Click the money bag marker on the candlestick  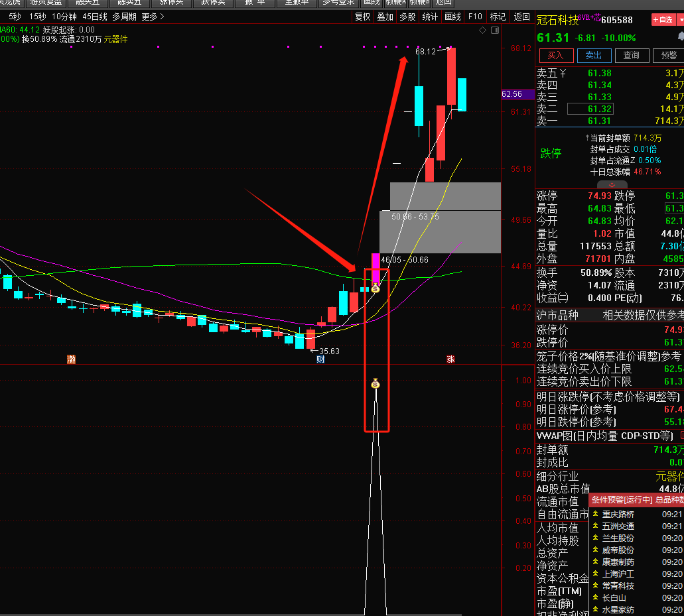point(375,288)
